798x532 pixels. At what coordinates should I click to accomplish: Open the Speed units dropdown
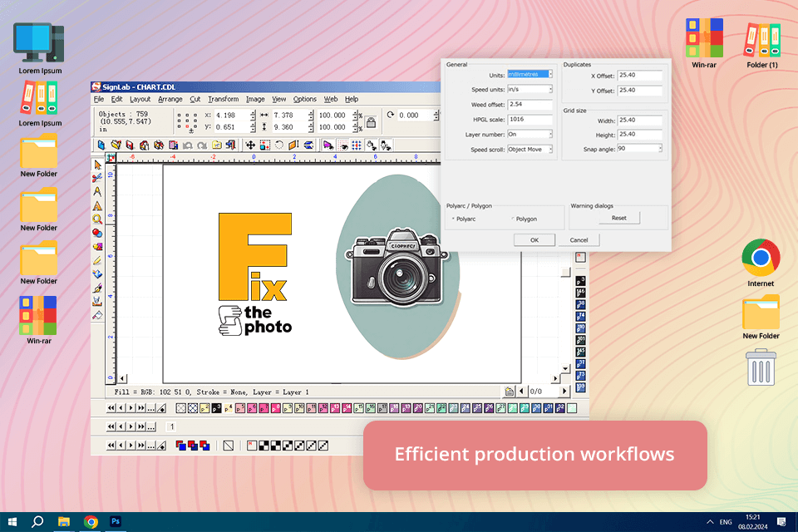coord(530,89)
